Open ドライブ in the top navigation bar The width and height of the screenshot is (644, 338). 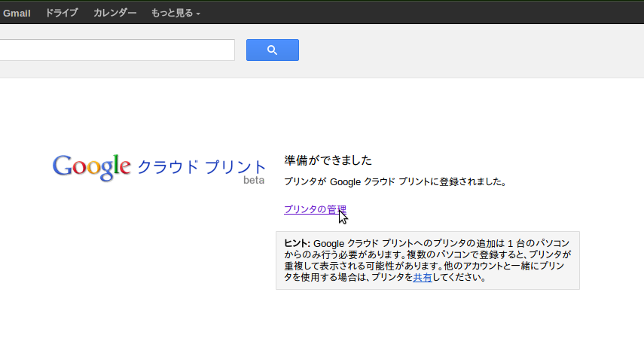pyautogui.click(x=61, y=13)
